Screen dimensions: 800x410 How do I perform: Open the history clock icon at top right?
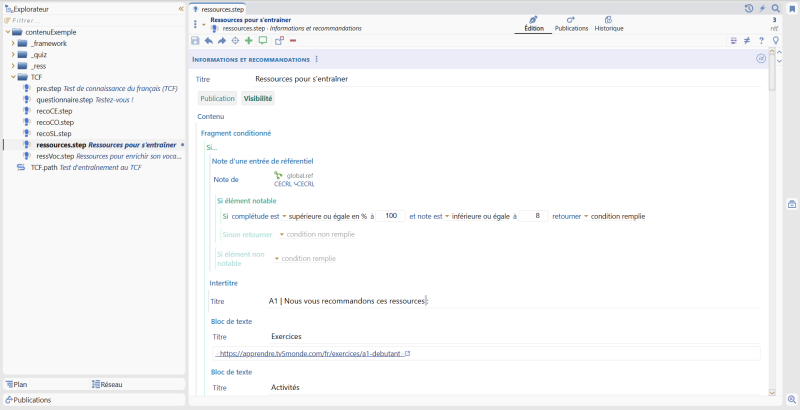(748, 8)
